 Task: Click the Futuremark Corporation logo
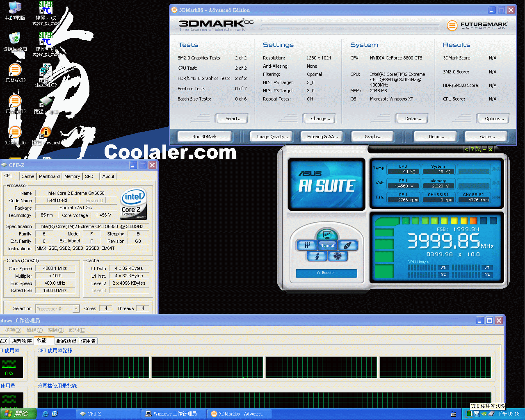click(477, 25)
